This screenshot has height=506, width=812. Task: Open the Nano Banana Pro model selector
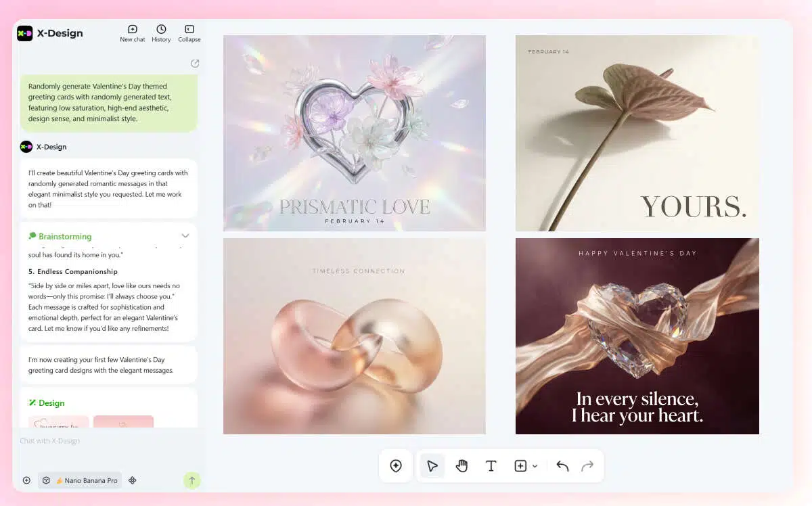pyautogui.click(x=80, y=480)
